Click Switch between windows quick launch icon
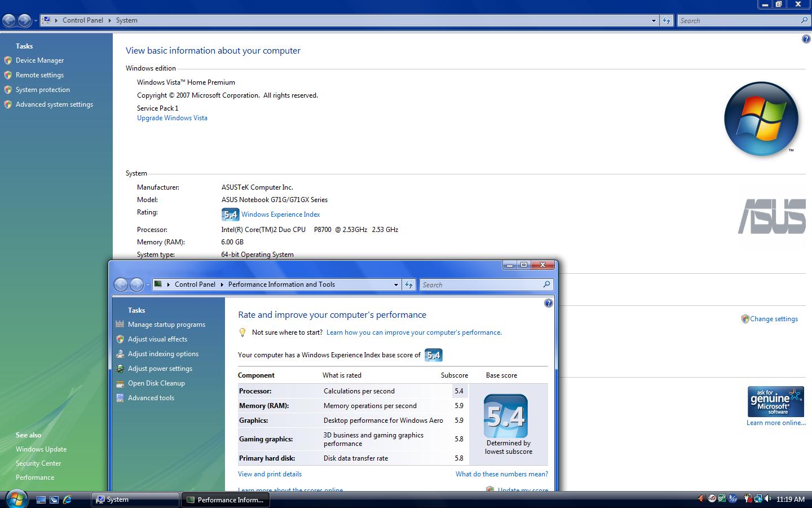 (54, 500)
